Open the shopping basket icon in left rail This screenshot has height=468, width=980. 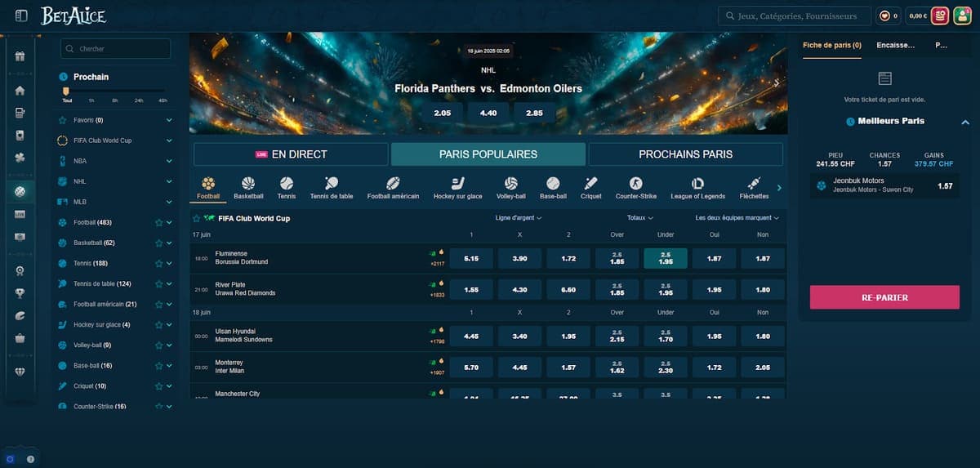pyautogui.click(x=20, y=338)
